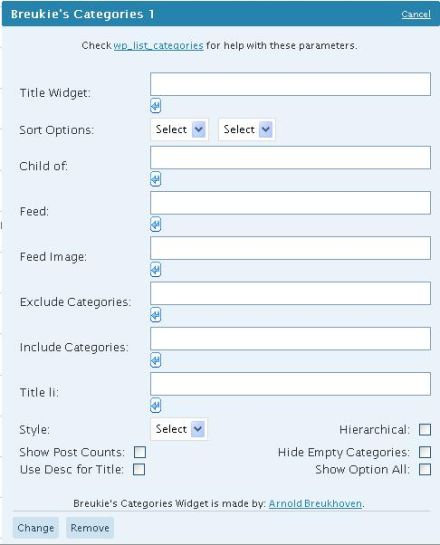The width and height of the screenshot is (440, 545).
Task: Check the Use Desc for Title box
Action: coord(139,470)
